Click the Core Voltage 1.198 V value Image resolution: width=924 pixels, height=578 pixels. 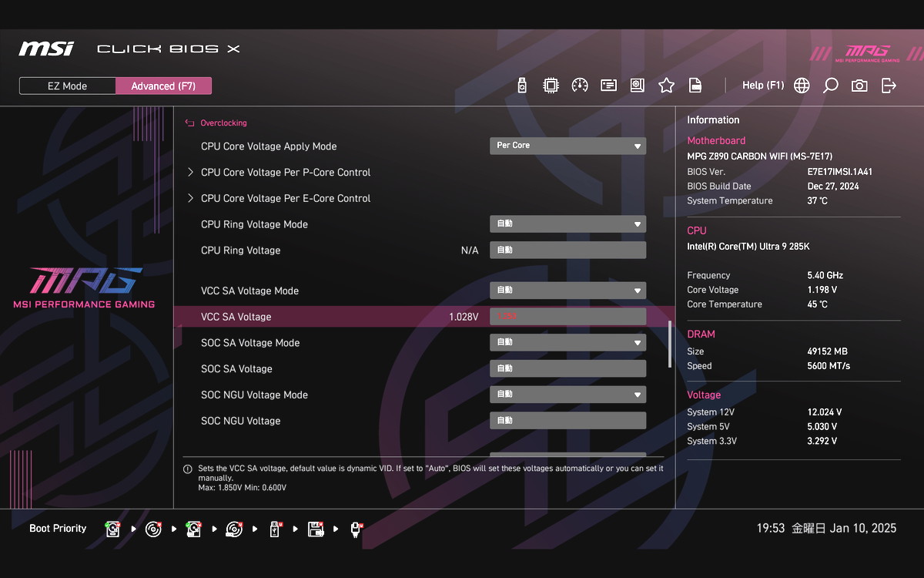(822, 290)
